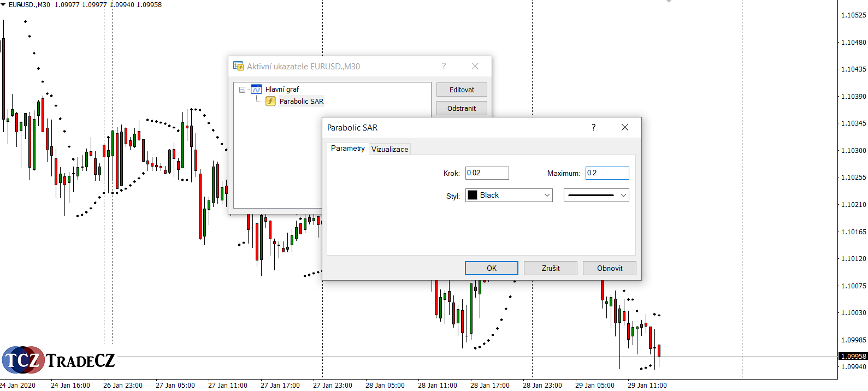Image resolution: width=868 pixels, height=391 pixels.
Task: Click help question mark in Aktivní ukazatele window
Action: coord(444,66)
